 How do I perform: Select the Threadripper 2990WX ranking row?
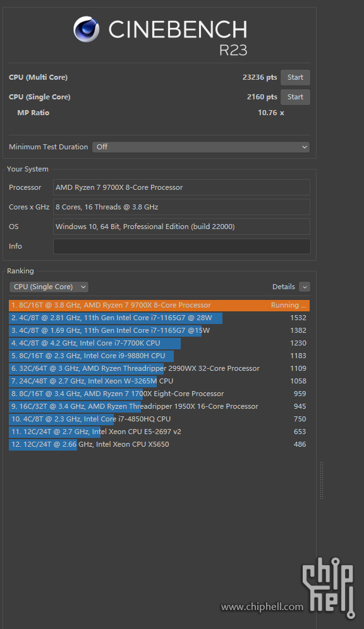click(x=159, y=368)
